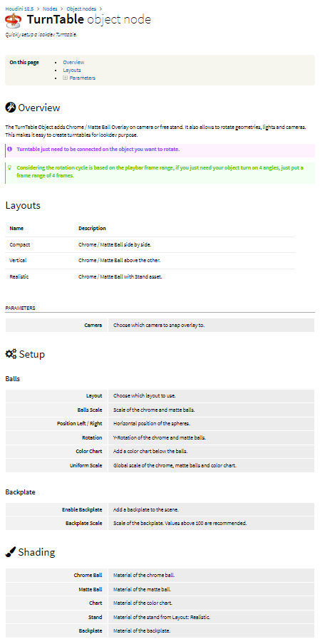Click the Setup gears heading icon
Screen dimensions: 320x644
(x=11, y=354)
